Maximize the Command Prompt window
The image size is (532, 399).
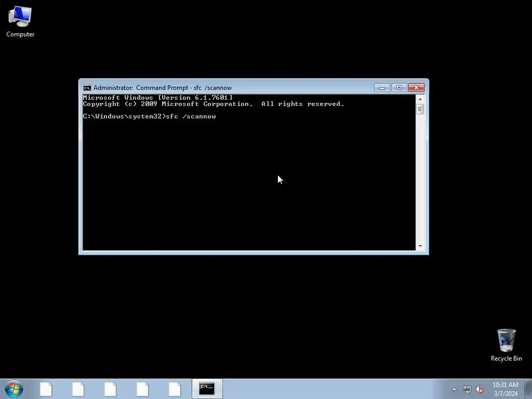coord(399,88)
